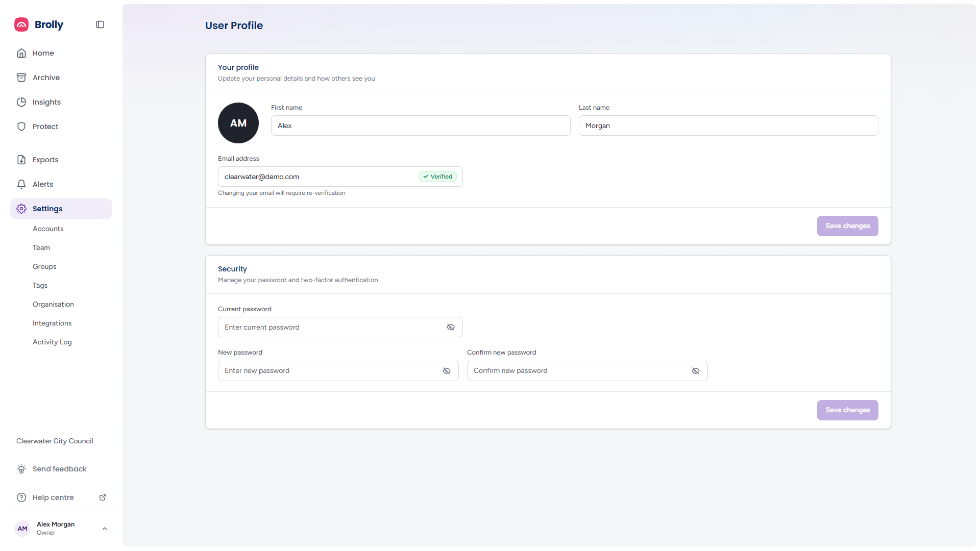Click the Insights pie chart icon
This screenshot has width=980, height=551.
(21, 102)
